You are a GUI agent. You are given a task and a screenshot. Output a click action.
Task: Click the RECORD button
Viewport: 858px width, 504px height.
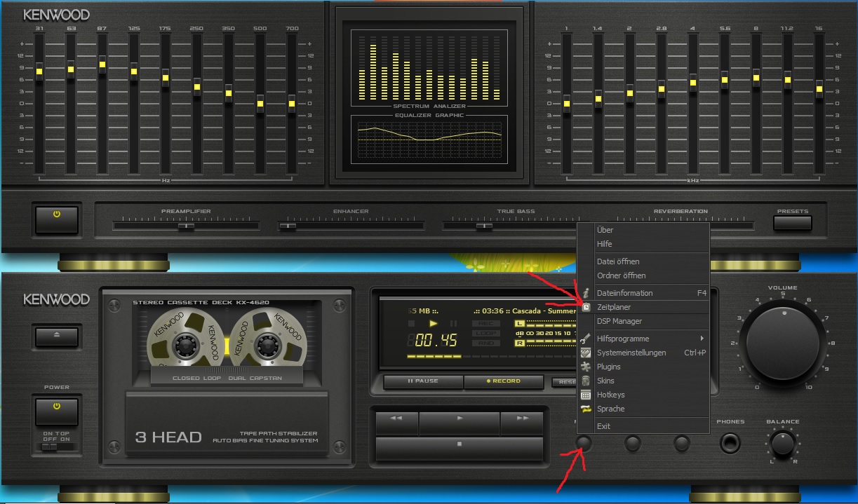pyautogui.click(x=503, y=381)
